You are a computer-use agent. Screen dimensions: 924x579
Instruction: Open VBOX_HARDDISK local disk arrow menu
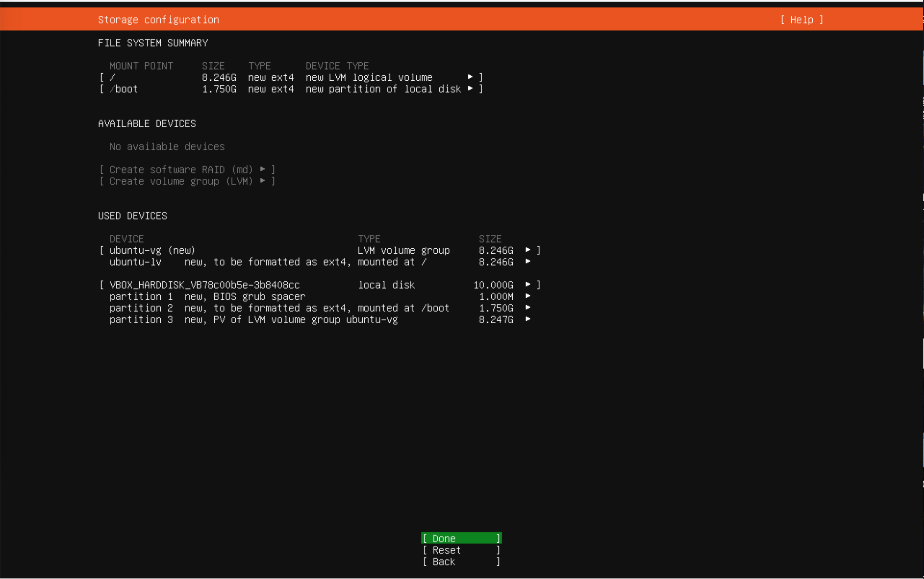528,285
